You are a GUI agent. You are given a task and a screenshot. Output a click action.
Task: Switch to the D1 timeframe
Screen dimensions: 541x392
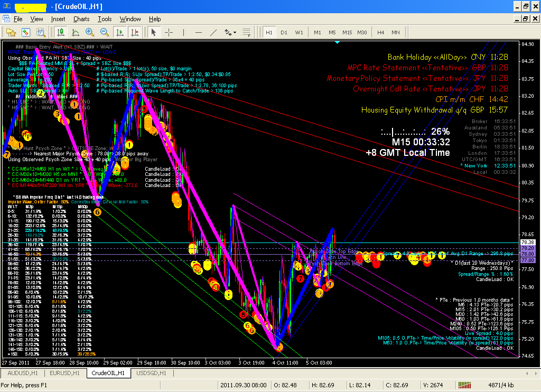tap(284, 32)
